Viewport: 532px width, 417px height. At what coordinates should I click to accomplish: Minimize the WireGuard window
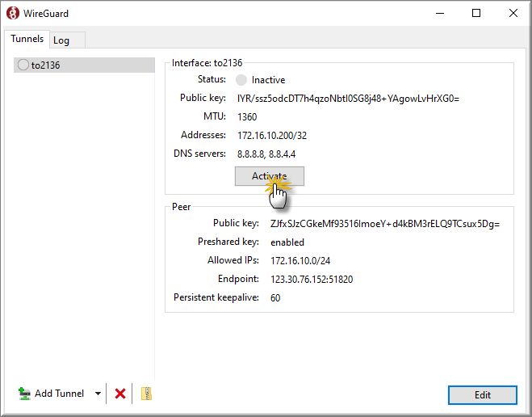[440, 13]
